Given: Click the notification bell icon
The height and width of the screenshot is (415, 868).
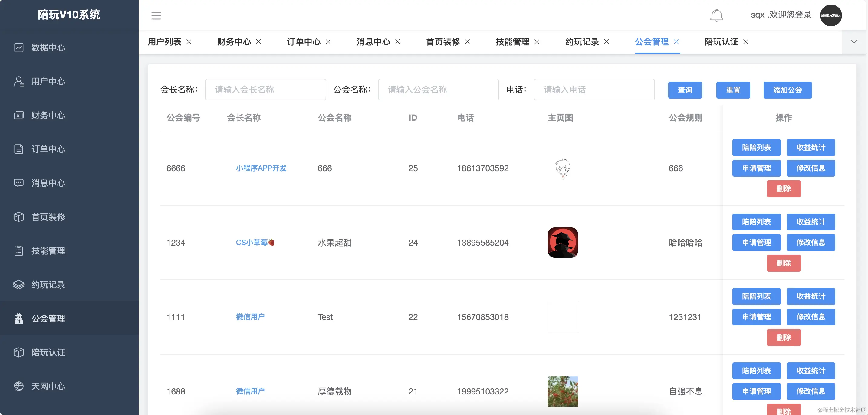Looking at the screenshot, I should (x=716, y=15).
